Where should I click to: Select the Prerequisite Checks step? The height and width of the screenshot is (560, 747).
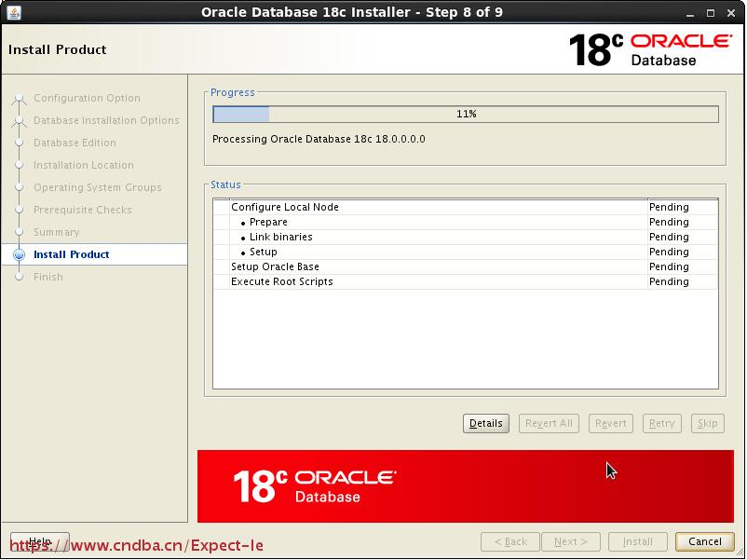(82, 210)
